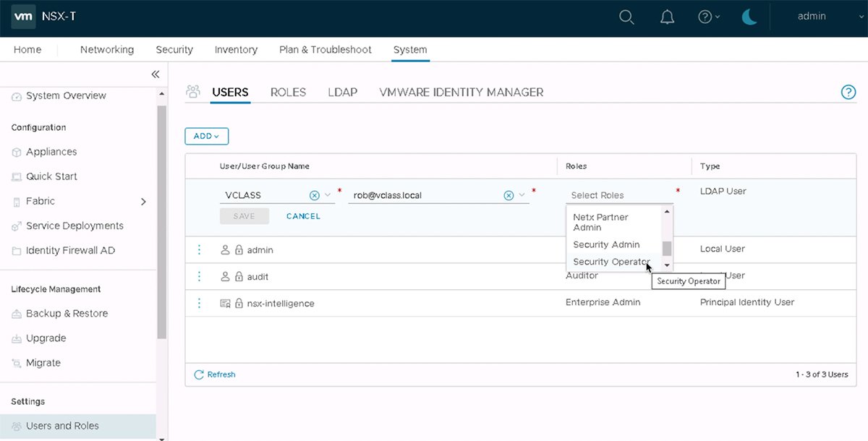
Task: Open three-dot menu for admin user
Action: pyautogui.click(x=199, y=249)
